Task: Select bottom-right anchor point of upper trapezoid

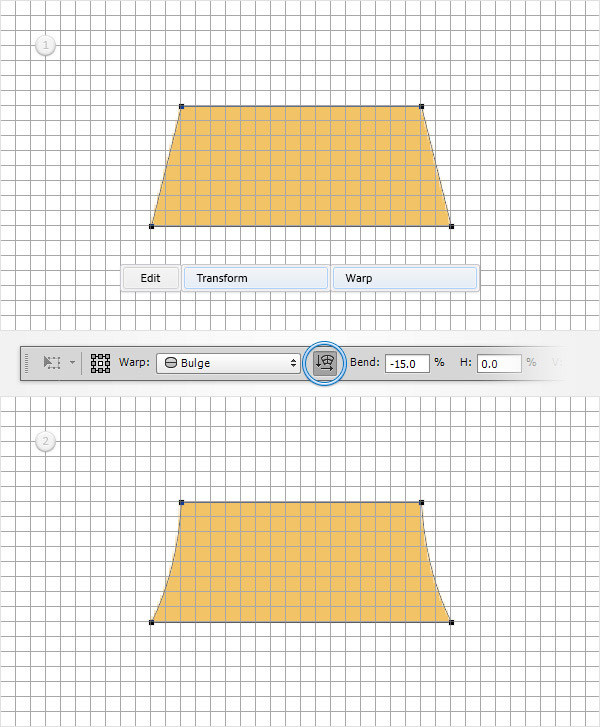Action: click(452, 227)
